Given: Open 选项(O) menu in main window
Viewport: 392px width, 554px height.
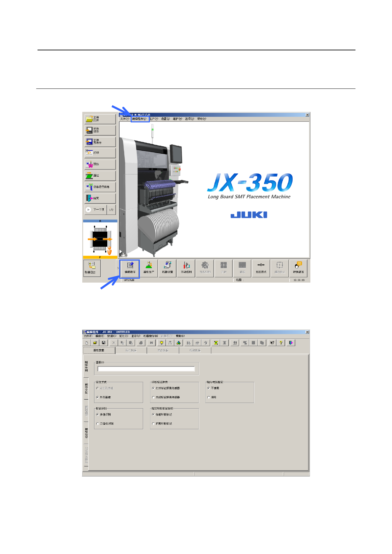Looking at the screenshot, I should tap(189, 119).
